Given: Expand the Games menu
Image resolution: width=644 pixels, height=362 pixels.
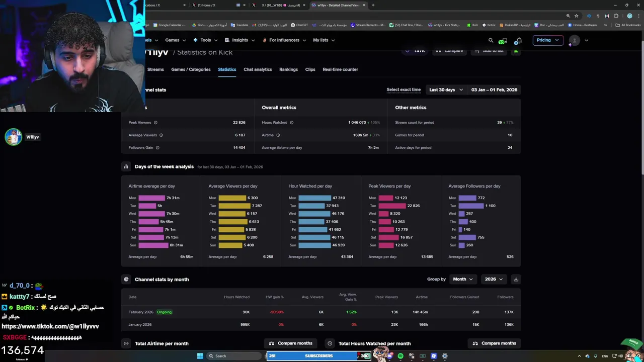Looking at the screenshot, I should (x=175, y=40).
